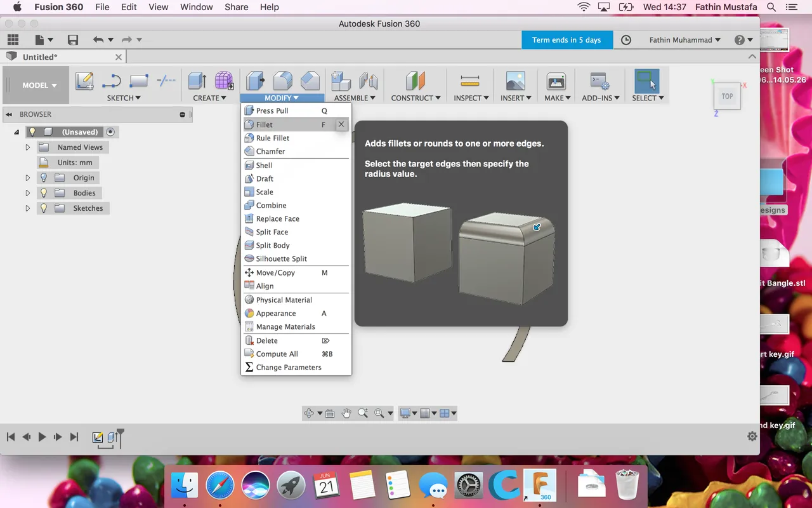812x508 pixels.
Task: Click the Construct plane icon
Action: [x=416, y=81]
